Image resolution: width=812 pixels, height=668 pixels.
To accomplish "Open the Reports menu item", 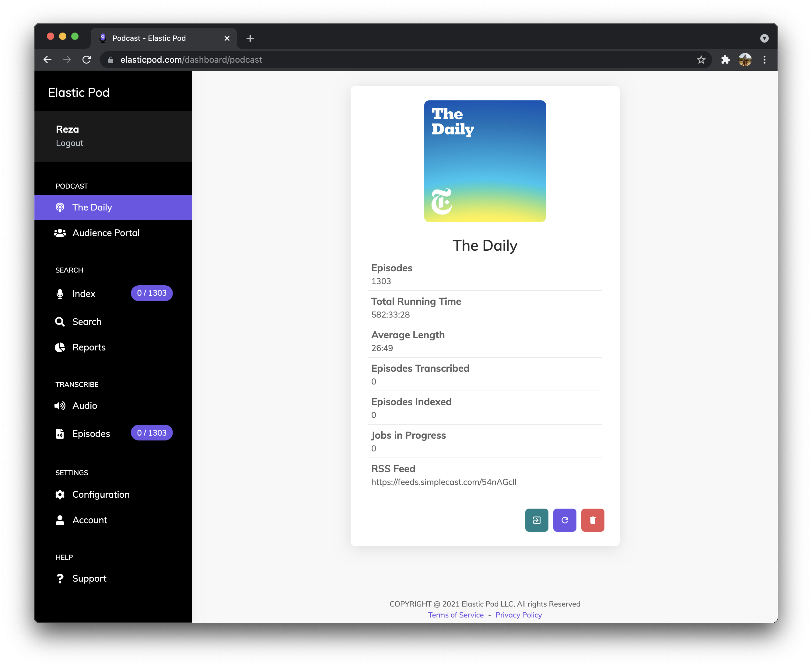I will coord(113,347).
